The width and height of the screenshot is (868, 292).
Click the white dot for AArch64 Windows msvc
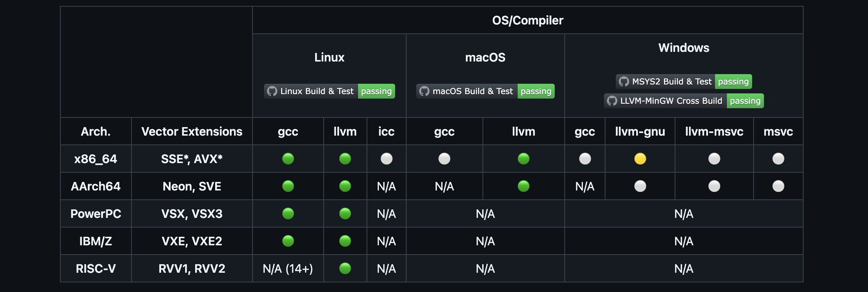pos(778,186)
